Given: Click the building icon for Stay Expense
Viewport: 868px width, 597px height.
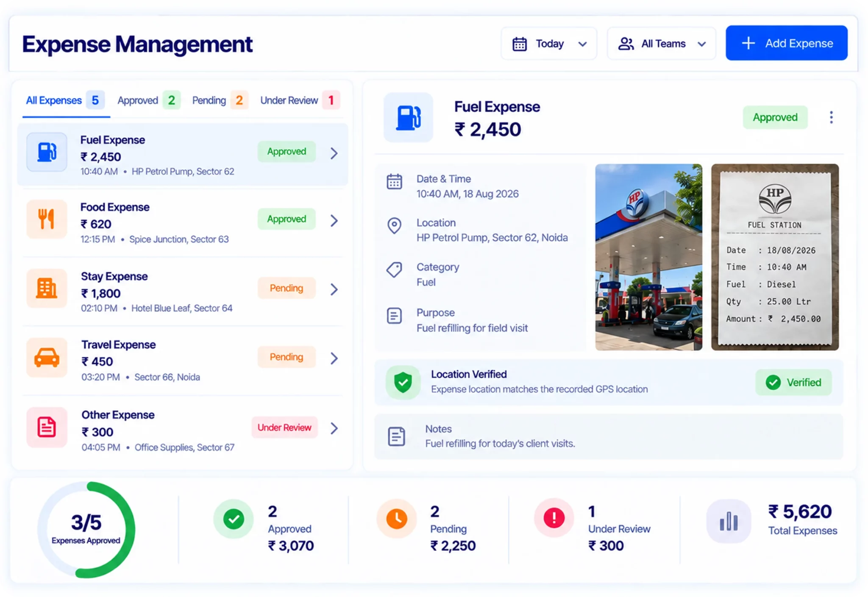Looking at the screenshot, I should (47, 289).
